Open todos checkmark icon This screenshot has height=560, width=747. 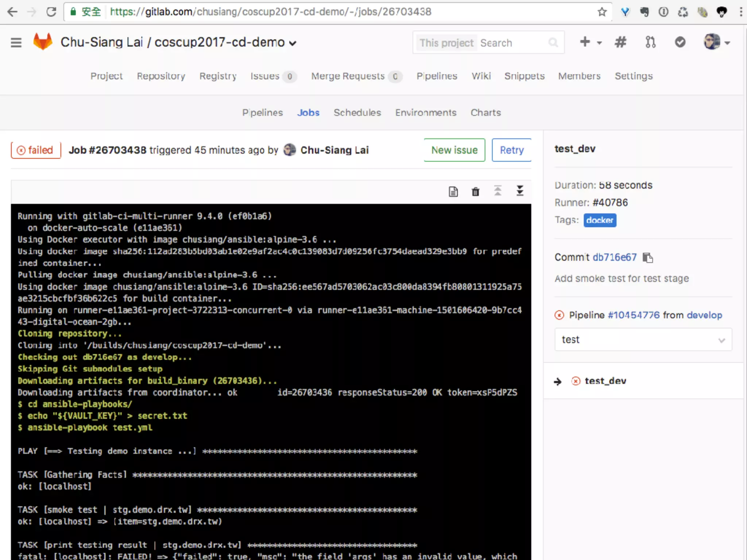(x=680, y=42)
